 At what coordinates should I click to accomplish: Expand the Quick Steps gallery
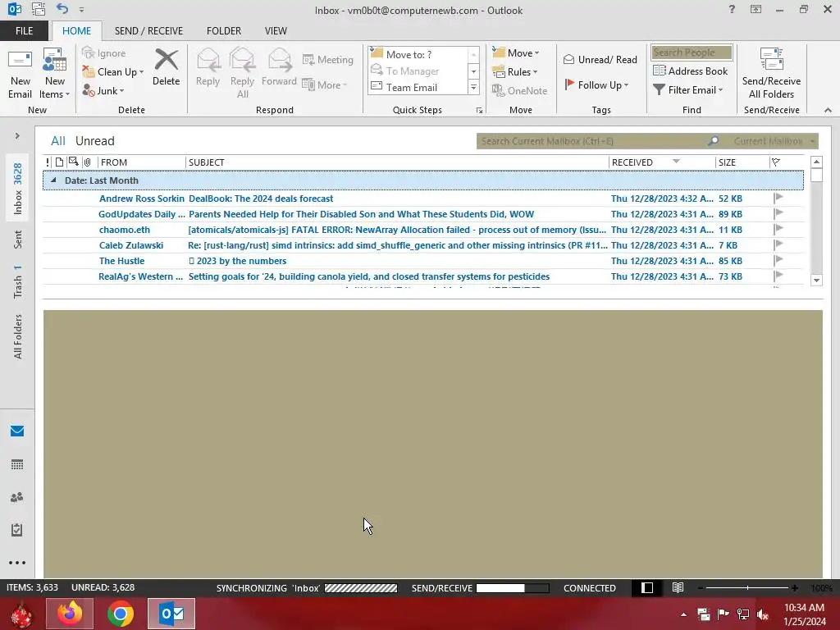[473, 87]
